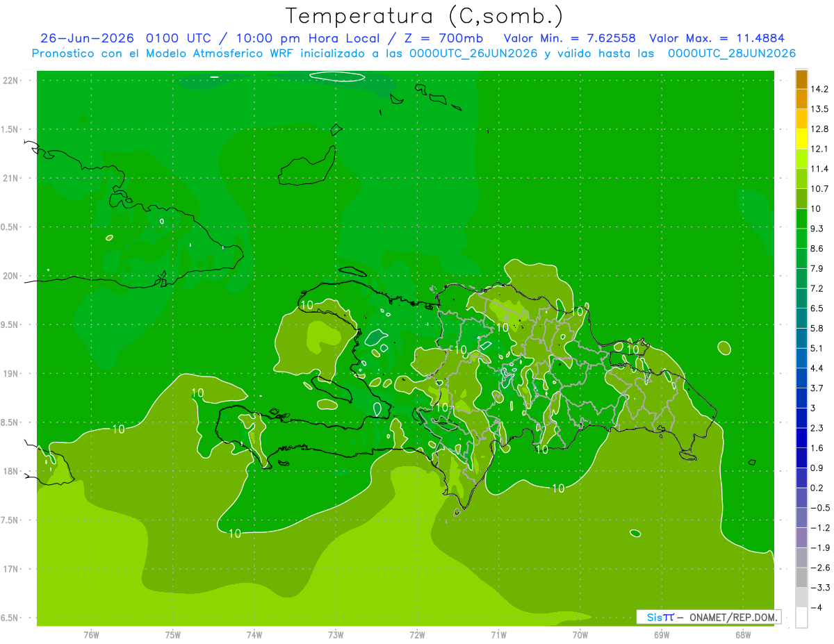
Task: Pick the teal swatch between 6.5 and 5.8
Action: point(801,318)
